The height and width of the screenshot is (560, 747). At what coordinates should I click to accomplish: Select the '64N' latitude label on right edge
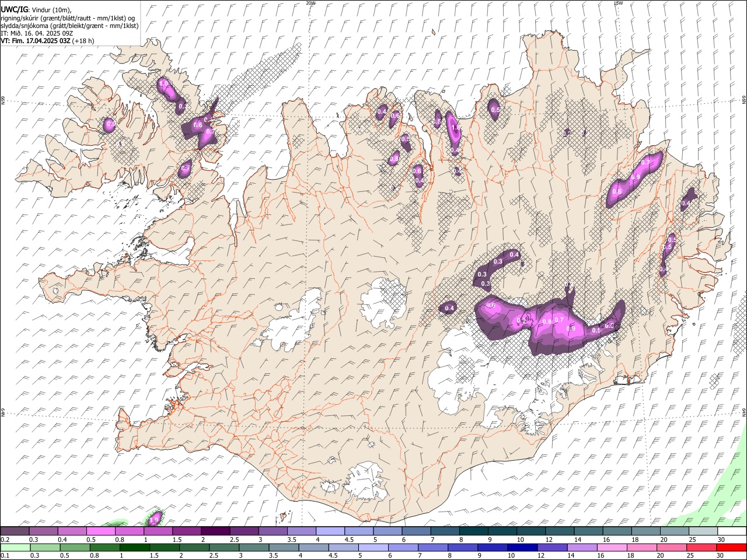click(x=744, y=412)
